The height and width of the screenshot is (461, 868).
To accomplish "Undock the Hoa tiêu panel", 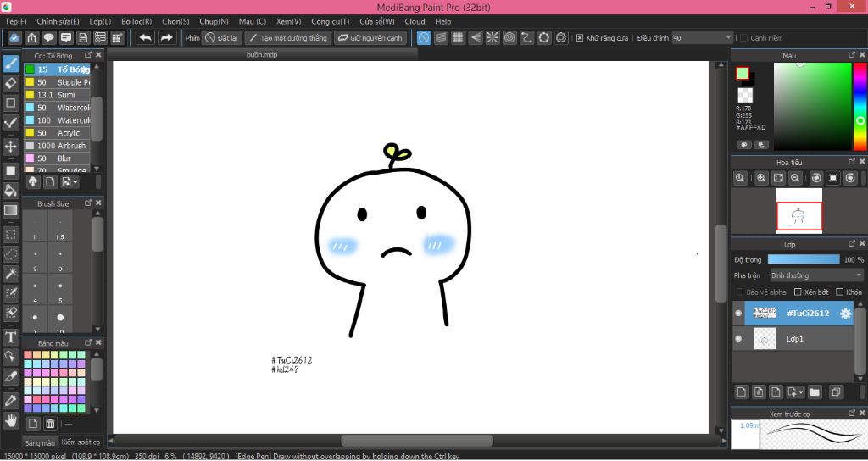I will 852,162.
